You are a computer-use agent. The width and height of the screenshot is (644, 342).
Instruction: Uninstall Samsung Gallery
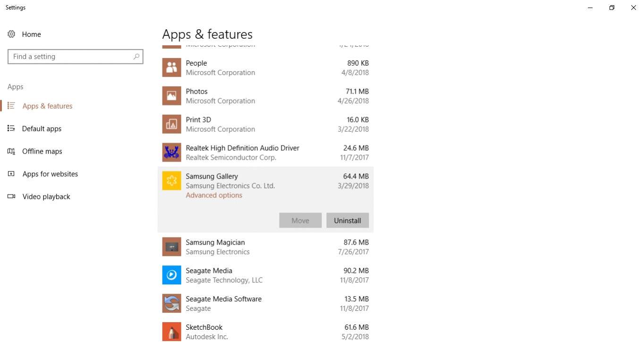coord(347,221)
